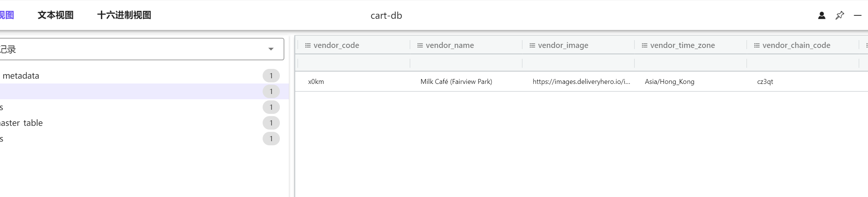The height and width of the screenshot is (197, 868).
Task: Switch to 十六进制视图 tab
Action: [x=124, y=15]
